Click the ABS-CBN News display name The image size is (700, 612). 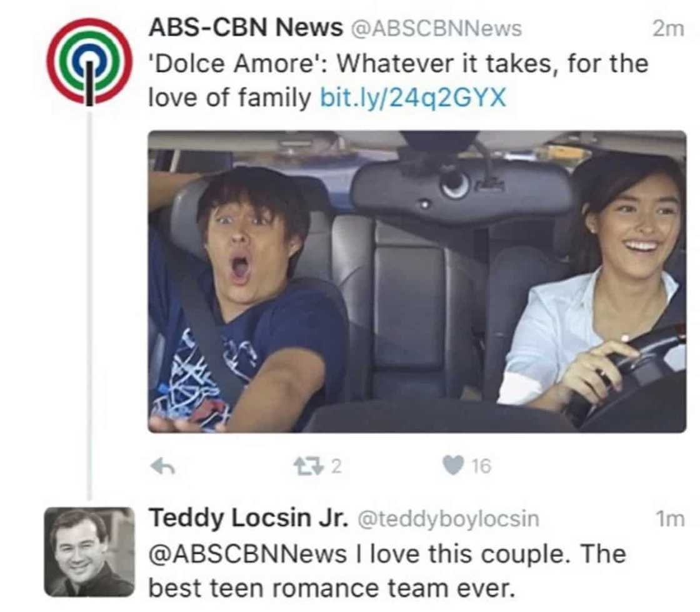pyautogui.click(x=246, y=27)
